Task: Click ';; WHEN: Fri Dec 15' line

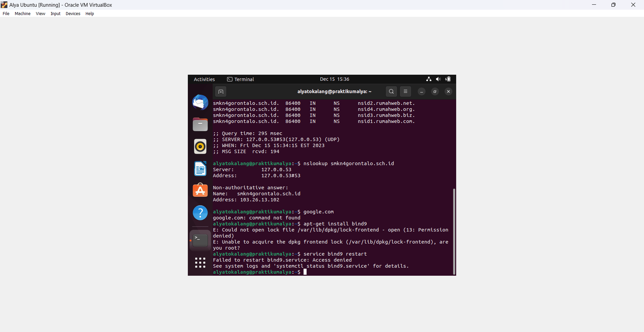Action: coord(269,146)
